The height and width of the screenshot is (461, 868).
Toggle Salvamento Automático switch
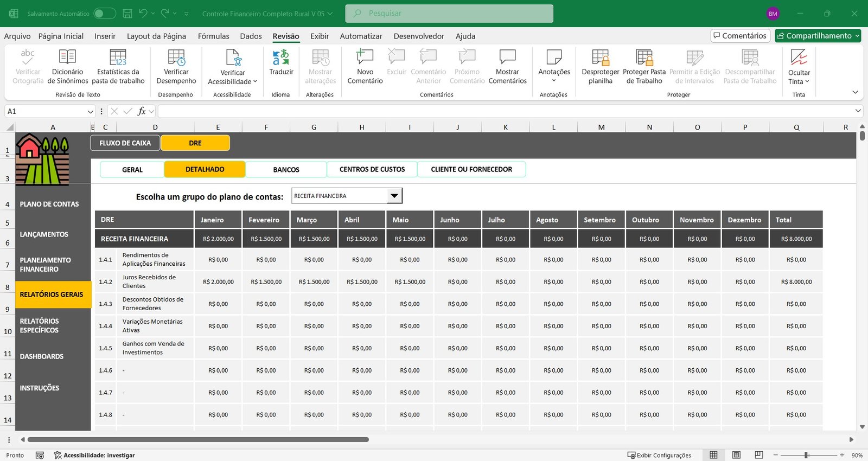[104, 14]
